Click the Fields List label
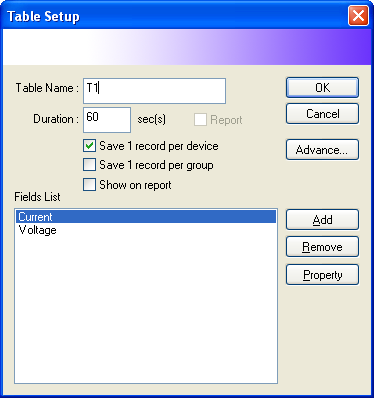The height and width of the screenshot is (398, 374). point(37,197)
